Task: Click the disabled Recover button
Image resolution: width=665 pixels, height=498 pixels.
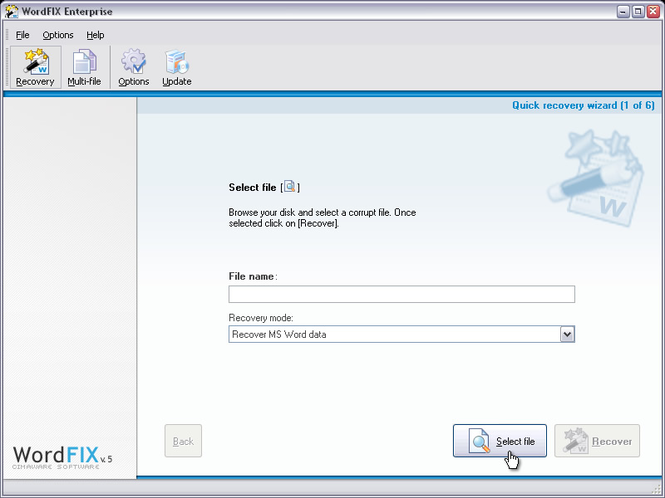Action: pos(597,441)
